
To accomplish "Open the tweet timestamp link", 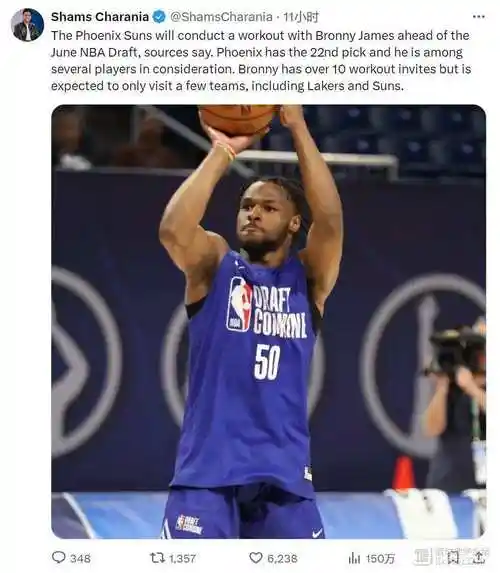I will click(x=300, y=17).
